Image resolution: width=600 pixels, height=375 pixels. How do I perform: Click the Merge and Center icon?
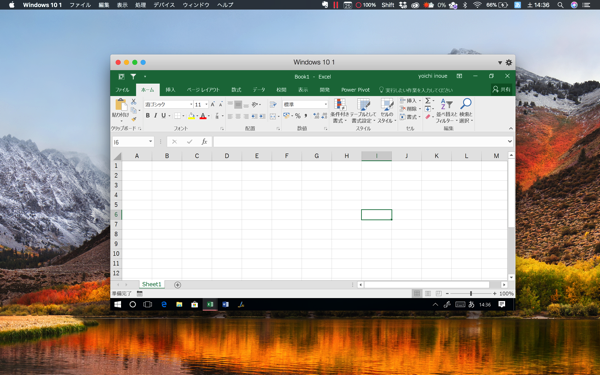(x=273, y=116)
